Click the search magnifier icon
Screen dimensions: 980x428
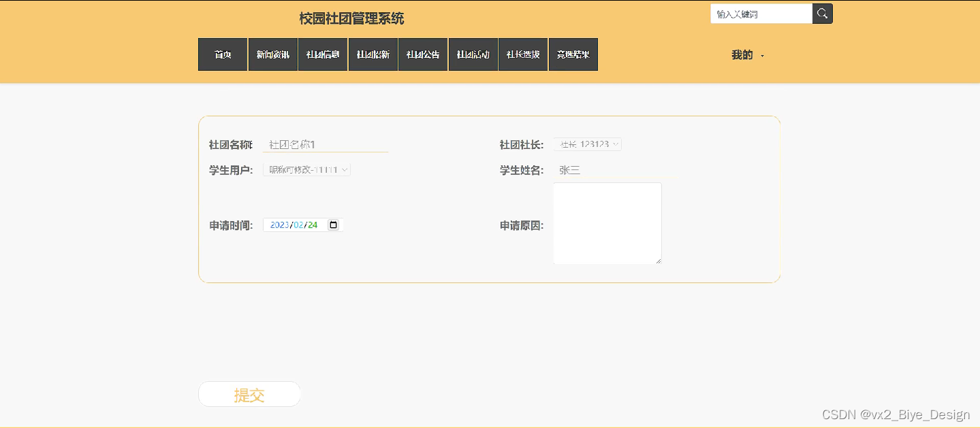823,14
